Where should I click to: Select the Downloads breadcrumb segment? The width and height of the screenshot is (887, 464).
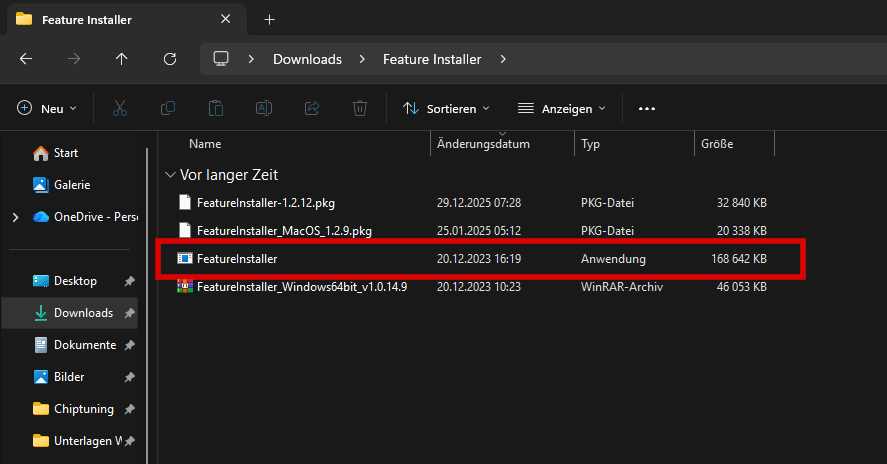click(x=307, y=59)
